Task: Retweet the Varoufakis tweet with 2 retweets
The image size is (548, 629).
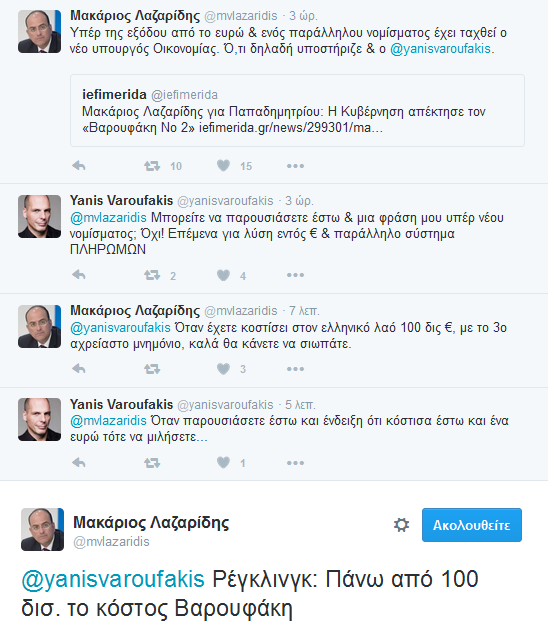Action: [152, 275]
